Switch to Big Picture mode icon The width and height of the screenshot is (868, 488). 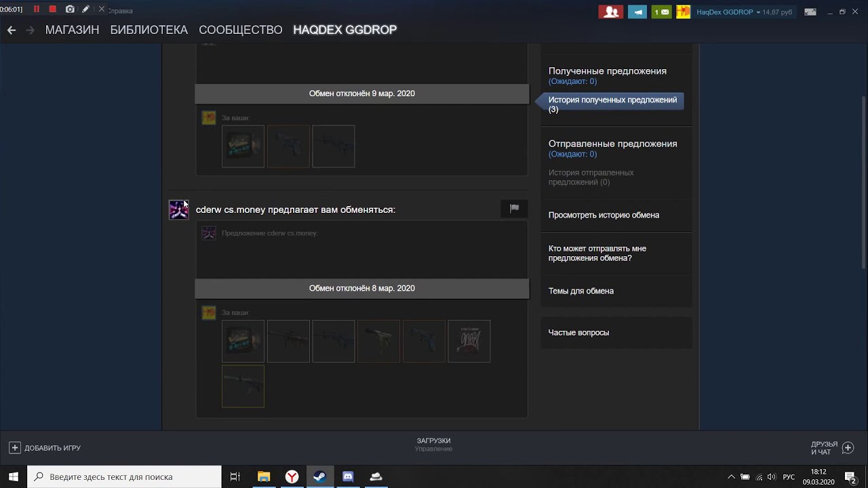(x=810, y=12)
